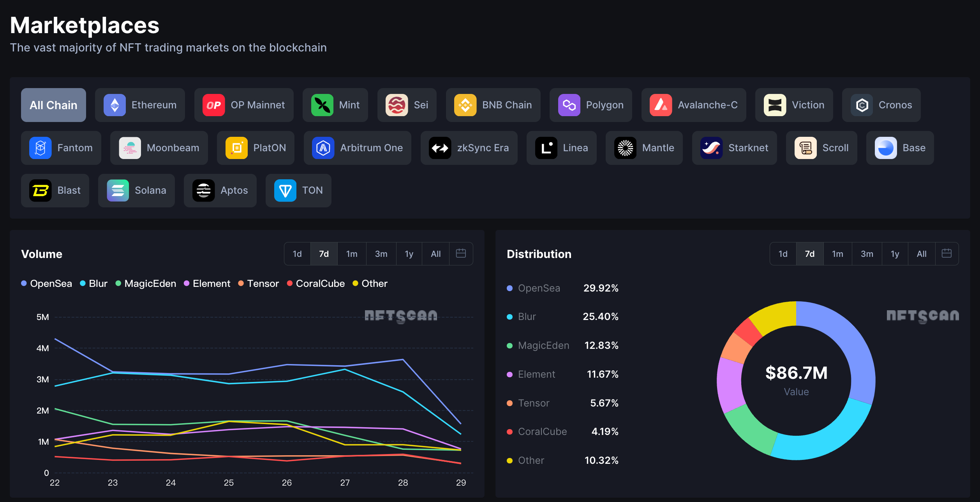Click the $86.7M value in donut center
Image resolution: width=980 pixels, height=502 pixels.
796,373
